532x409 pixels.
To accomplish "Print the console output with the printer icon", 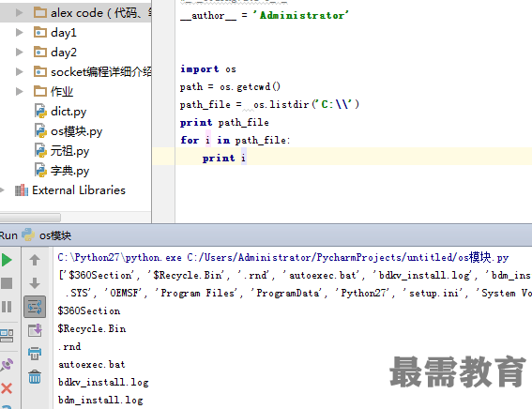I will (x=35, y=354).
